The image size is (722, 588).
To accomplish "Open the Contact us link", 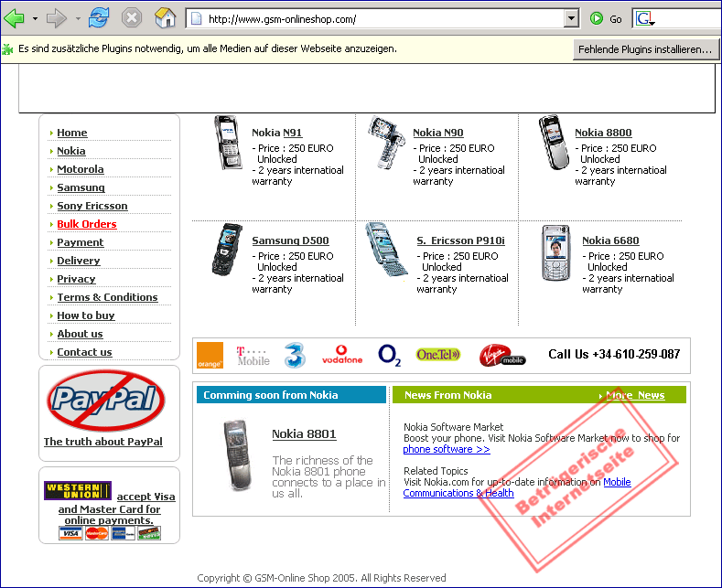I will coord(84,352).
